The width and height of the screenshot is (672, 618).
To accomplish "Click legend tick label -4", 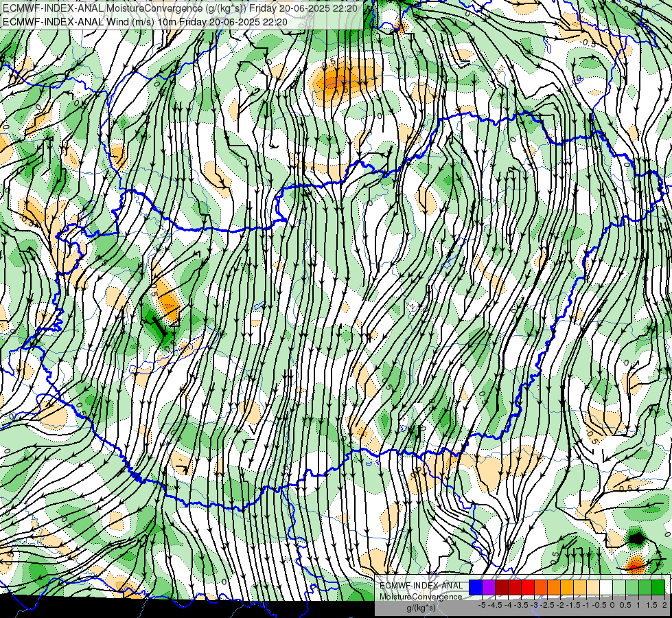I will 508,605.
